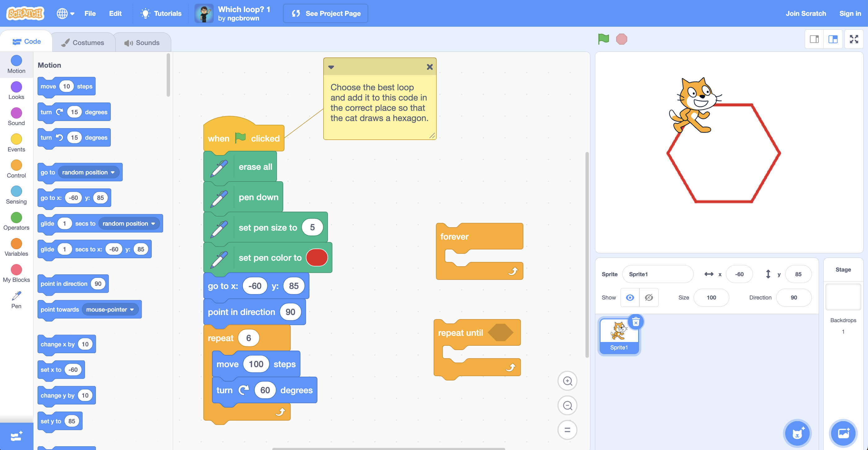Open go to random position dropdown
The image size is (868, 450).
point(88,172)
